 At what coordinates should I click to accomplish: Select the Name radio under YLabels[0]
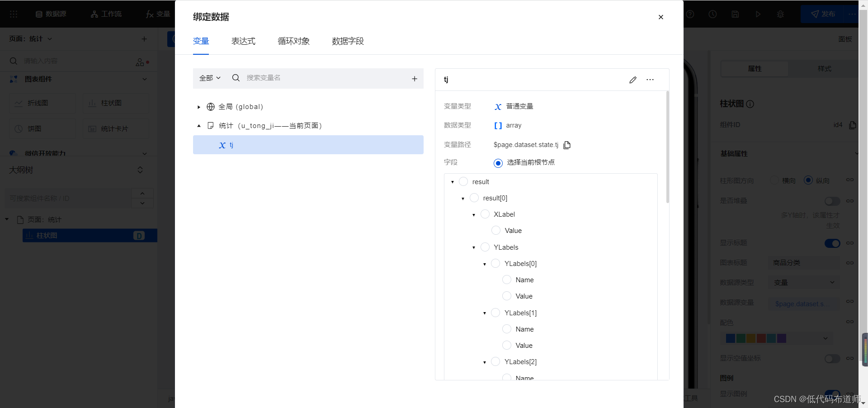click(x=507, y=280)
